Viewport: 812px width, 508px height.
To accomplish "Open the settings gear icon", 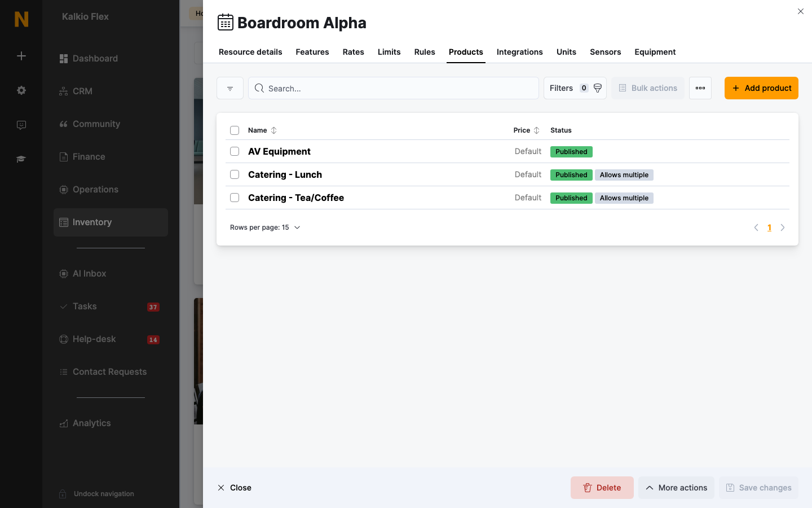I will click(x=21, y=90).
